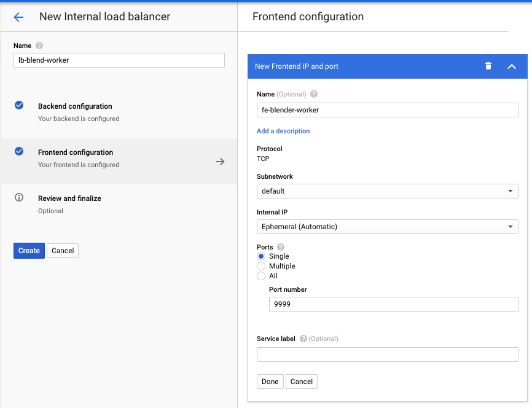
Task: Click the Frontend configuration right arrow
Action: coord(220,162)
